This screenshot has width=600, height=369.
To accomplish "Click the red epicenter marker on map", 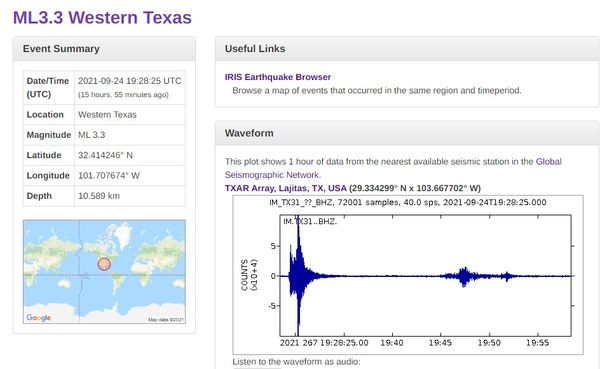I will pyautogui.click(x=104, y=264).
